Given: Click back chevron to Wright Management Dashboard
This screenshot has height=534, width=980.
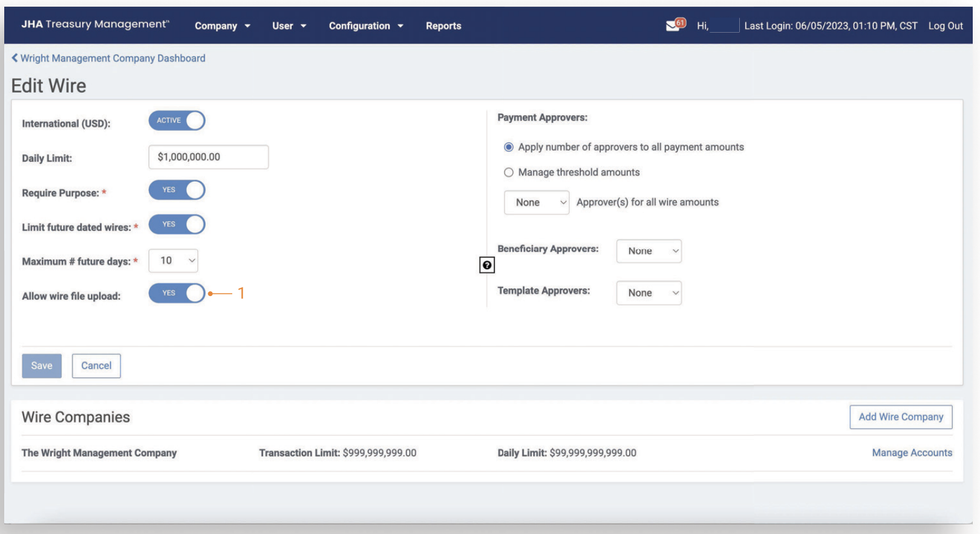Looking at the screenshot, I should click(x=15, y=58).
